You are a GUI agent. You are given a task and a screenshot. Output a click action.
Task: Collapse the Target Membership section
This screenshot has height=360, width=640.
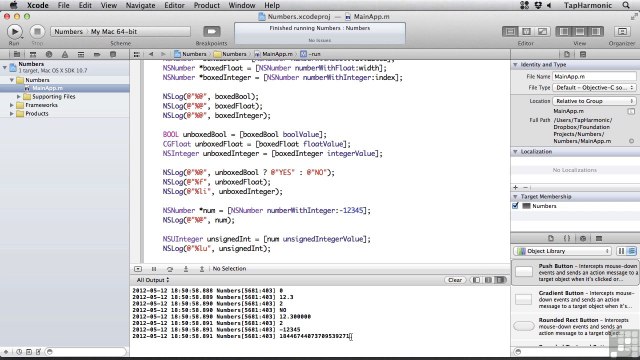(x=516, y=196)
